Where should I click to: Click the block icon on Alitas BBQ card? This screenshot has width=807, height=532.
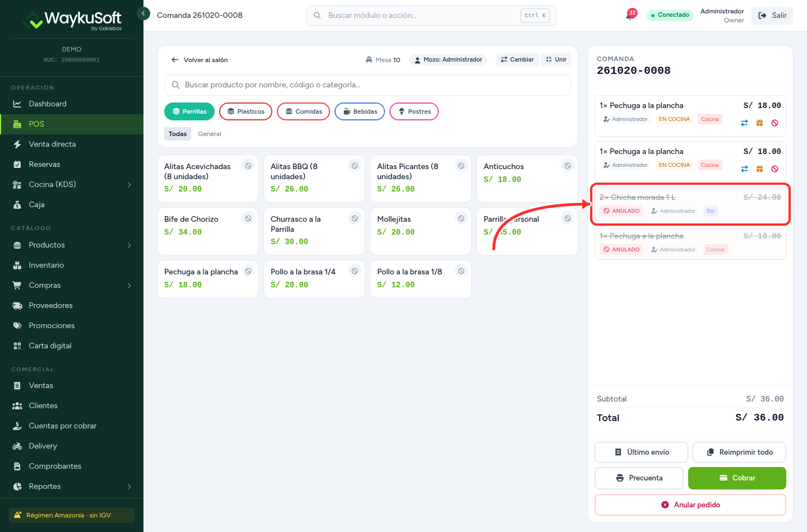355,166
